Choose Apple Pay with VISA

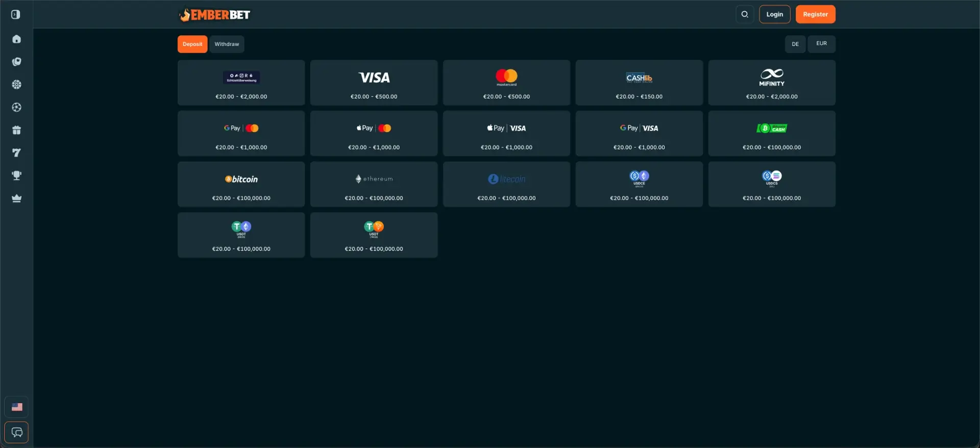(x=506, y=133)
